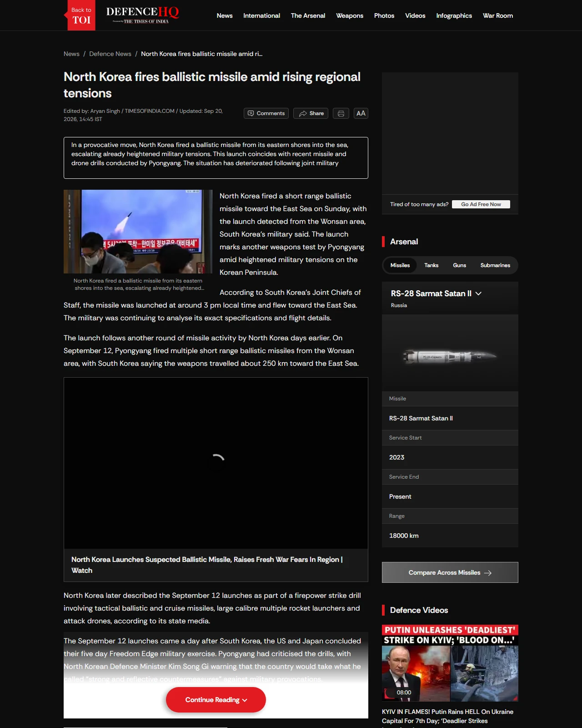This screenshot has width=582, height=728.
Task: Click the 2023 service start value
Action: click(396, 457)
